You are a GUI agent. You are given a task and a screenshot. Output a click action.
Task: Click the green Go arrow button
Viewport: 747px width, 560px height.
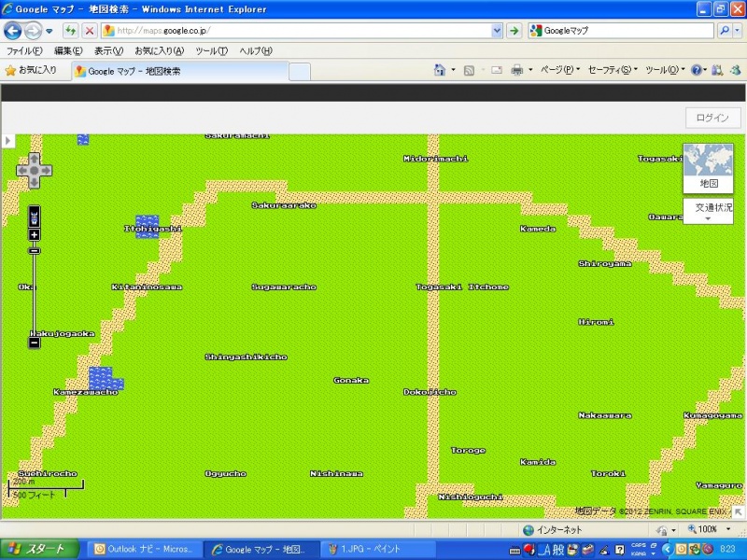(x=514, y=31)
